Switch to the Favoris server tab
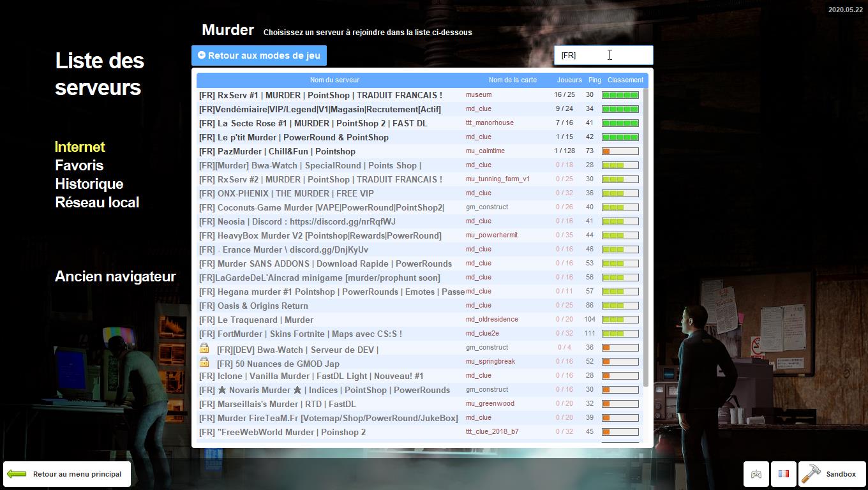Screen dimensions: 868x490 (79, 165)
